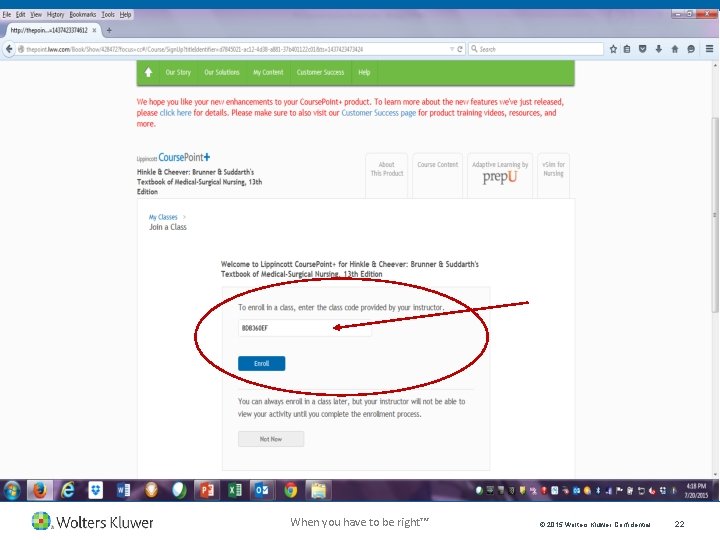Open Our Solutions in the green bar
Image resolution: width=720 pixels, height=540 pixels.
pyautogui.click(x=222, y=72)
